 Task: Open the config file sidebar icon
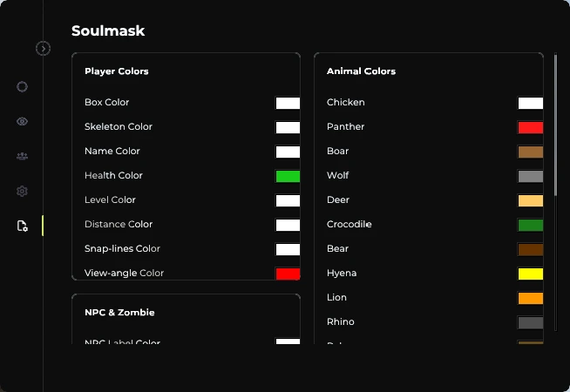(x=22, y=226)
